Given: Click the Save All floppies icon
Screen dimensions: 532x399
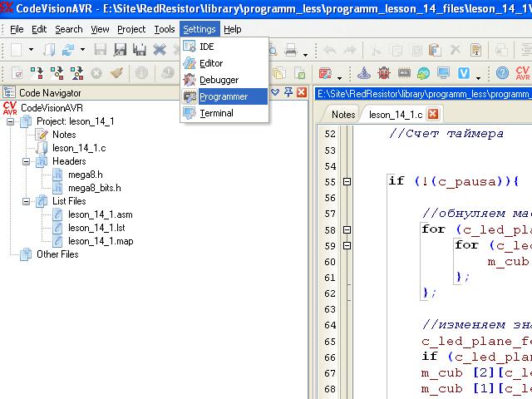Looking at the screenshot, I should 140,50.
